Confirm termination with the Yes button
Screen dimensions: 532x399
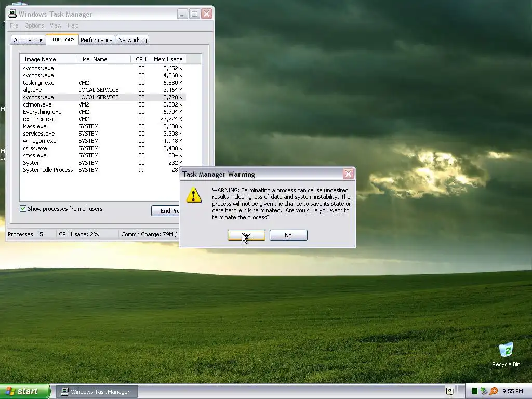246,235
